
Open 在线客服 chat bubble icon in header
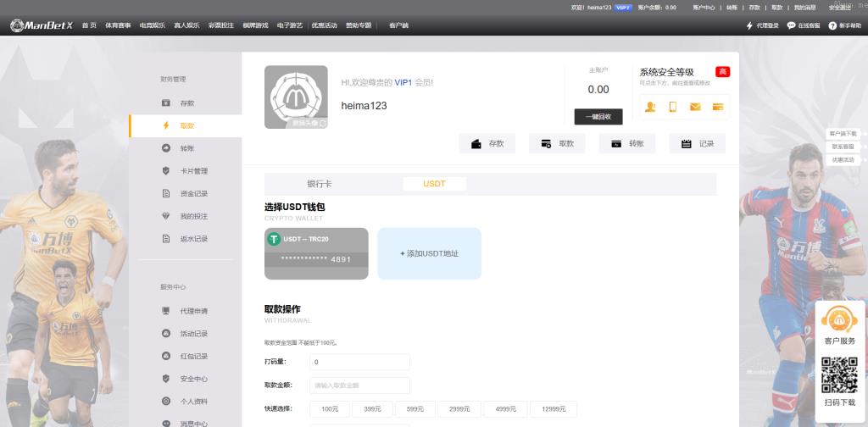coord(791,26)
